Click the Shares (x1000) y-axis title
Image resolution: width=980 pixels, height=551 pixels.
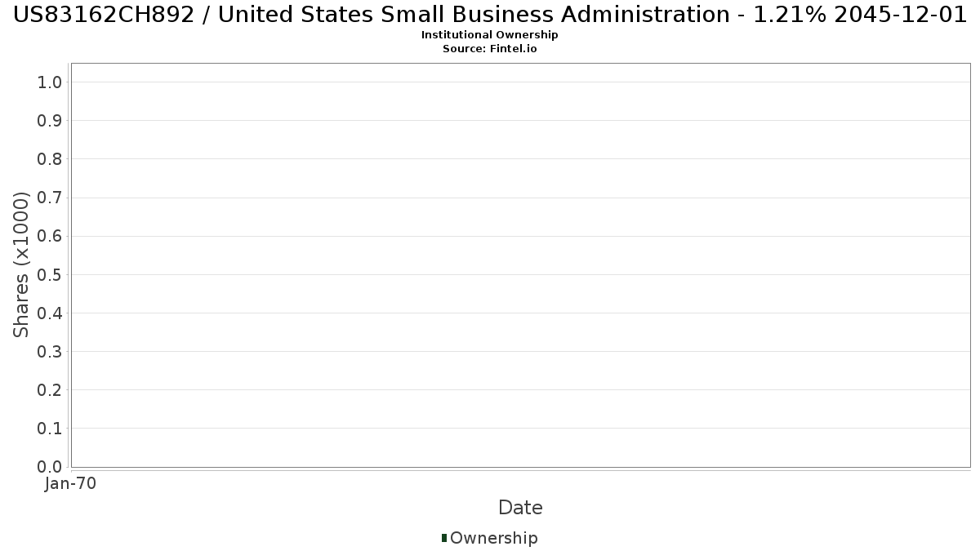21,264
